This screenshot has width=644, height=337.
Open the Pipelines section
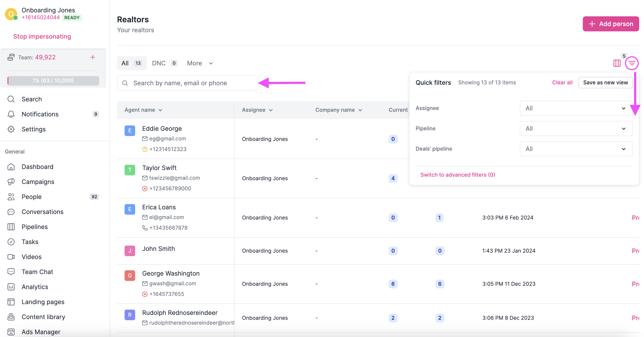(x=35, y=227)
